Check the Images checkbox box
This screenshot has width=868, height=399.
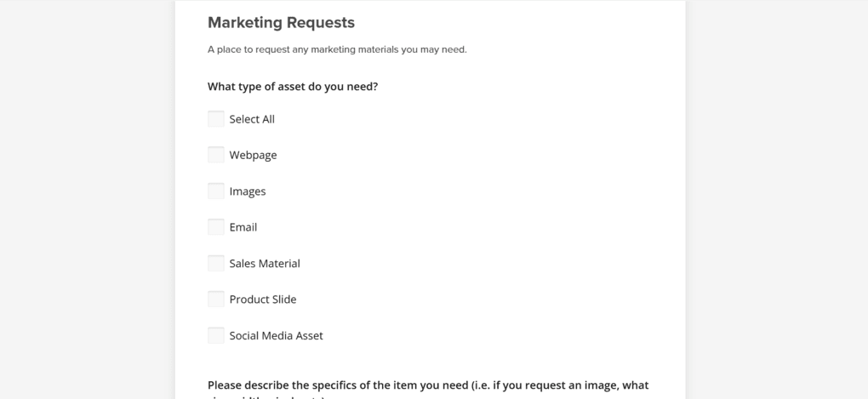[x=216, y=191]
